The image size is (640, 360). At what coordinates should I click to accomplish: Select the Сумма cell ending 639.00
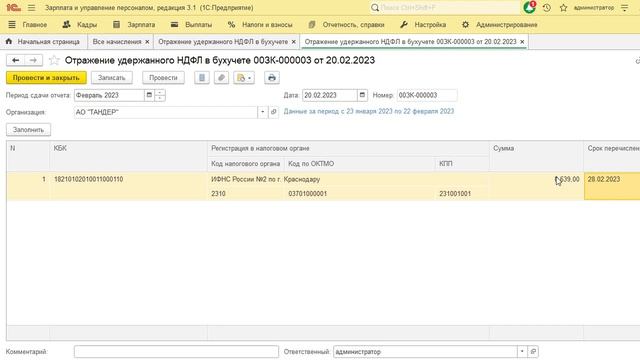click(536, 179)
